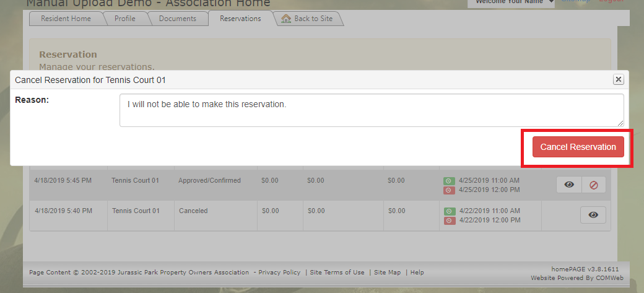Click Tennis Court 01 in the Canceled row

(x=136, y=211)
